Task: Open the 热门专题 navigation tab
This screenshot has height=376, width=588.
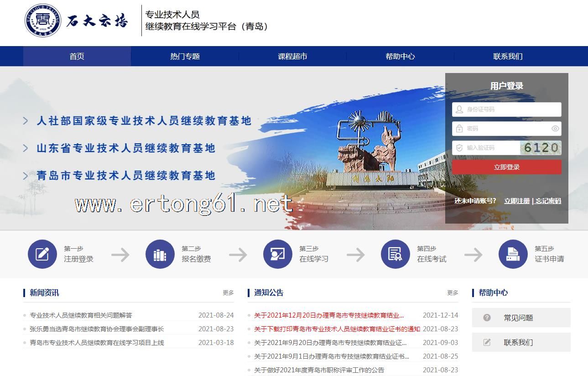Action: 185,57
